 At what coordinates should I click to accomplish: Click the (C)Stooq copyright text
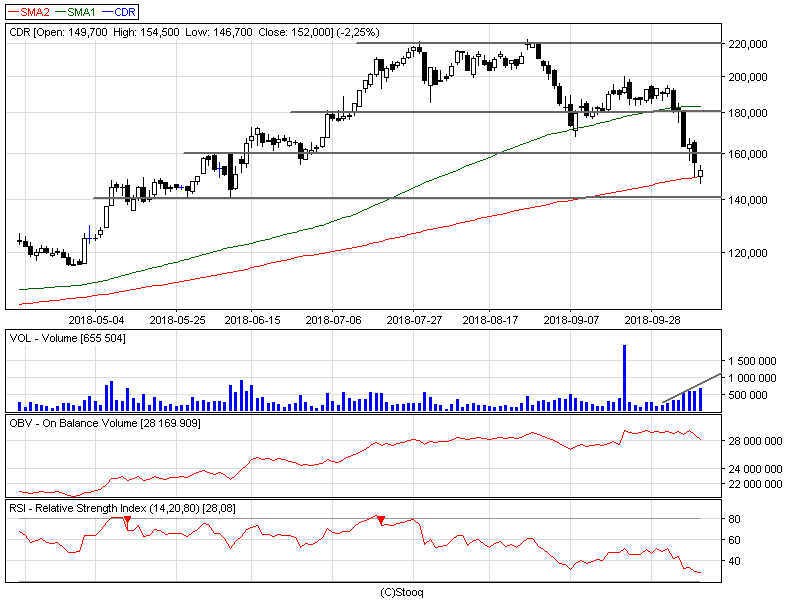point(402,592)
